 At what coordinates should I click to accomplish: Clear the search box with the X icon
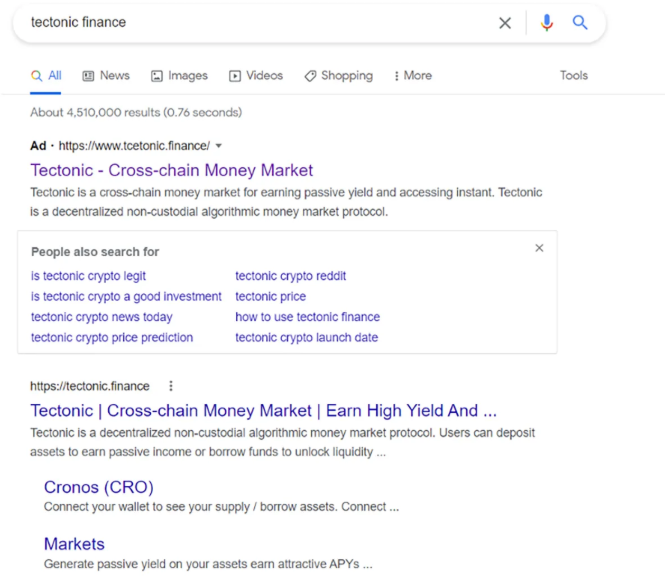(505, 23)
